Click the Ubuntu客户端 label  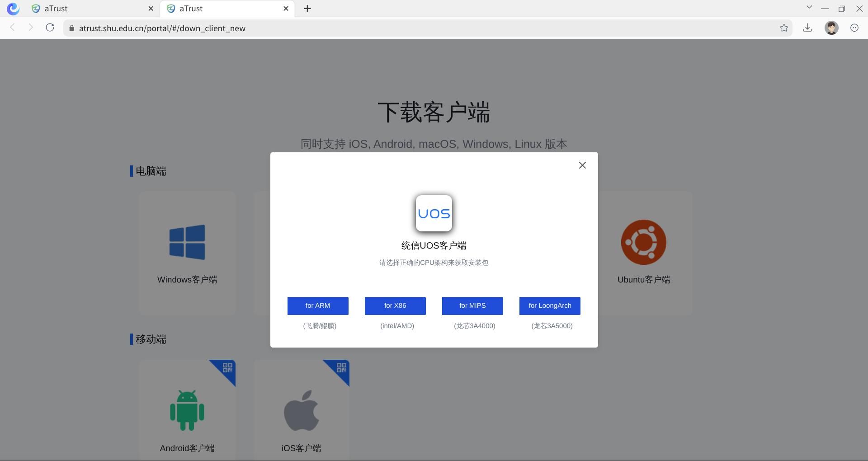644,280
